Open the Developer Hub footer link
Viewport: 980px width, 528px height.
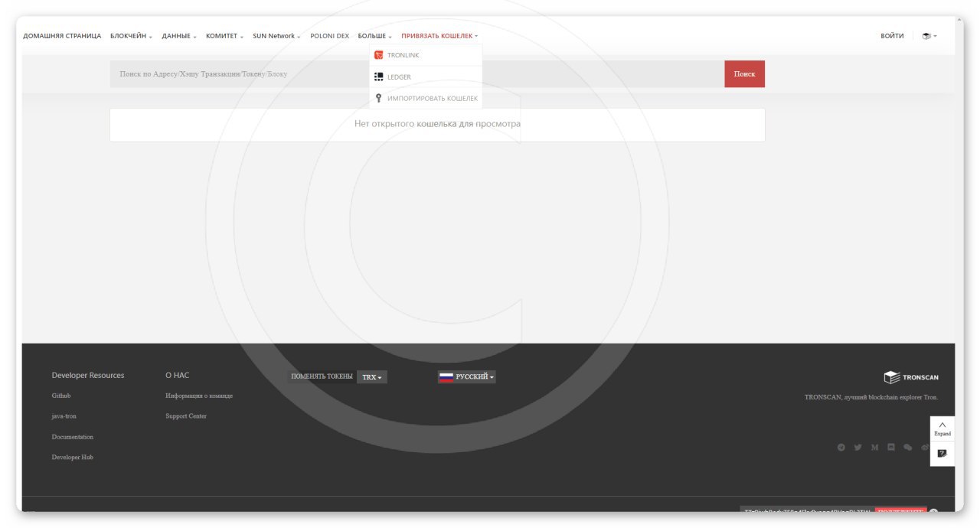point(73,457)
